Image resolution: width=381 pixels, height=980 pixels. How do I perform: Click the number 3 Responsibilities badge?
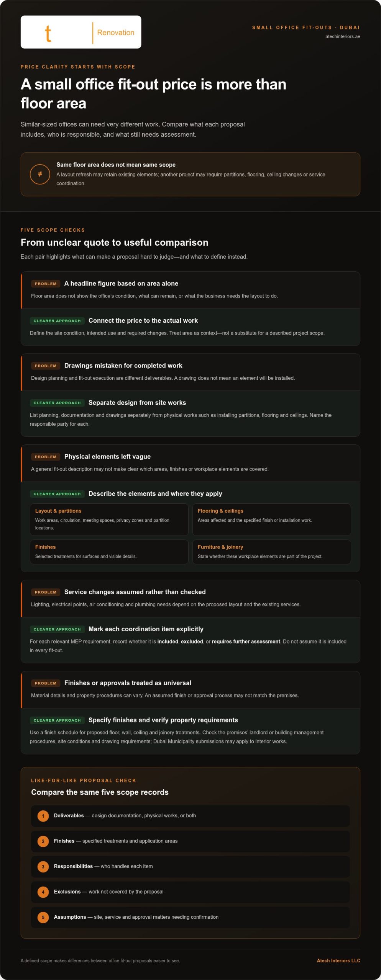pyautogui.click(x=43, y=866)
